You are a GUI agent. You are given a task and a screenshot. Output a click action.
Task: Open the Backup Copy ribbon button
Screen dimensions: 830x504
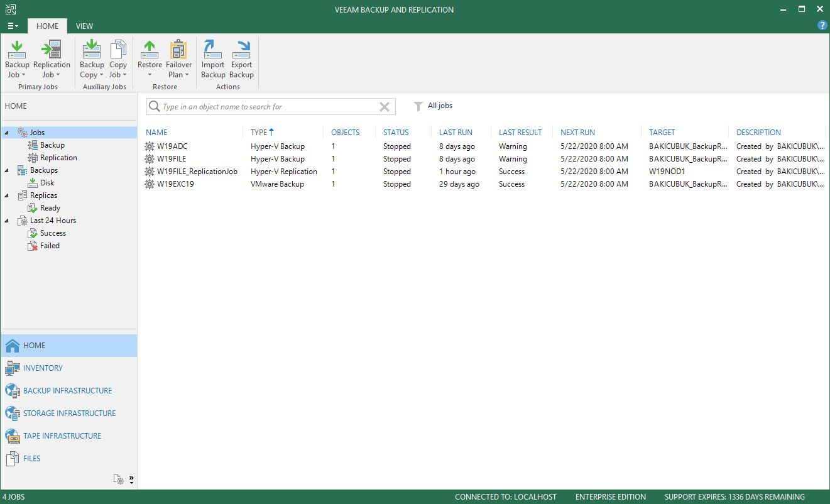(x=92, y=59)
